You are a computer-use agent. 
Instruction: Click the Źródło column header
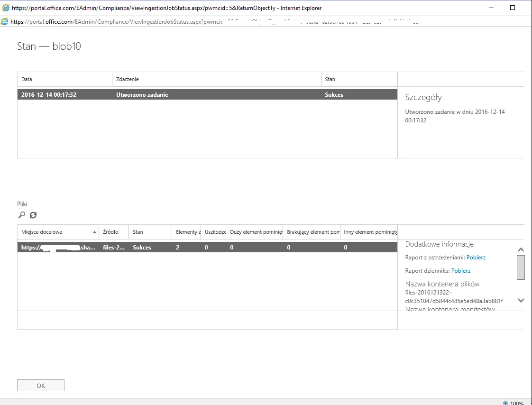coord(113,232)
